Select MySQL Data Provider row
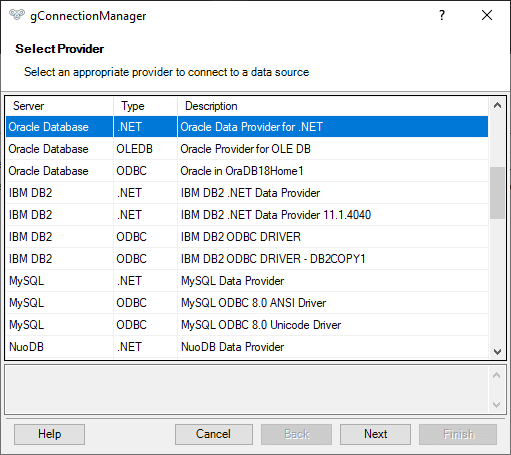This screenshot has width=511, height=455. pyautogui.click(x=247, y=281)
